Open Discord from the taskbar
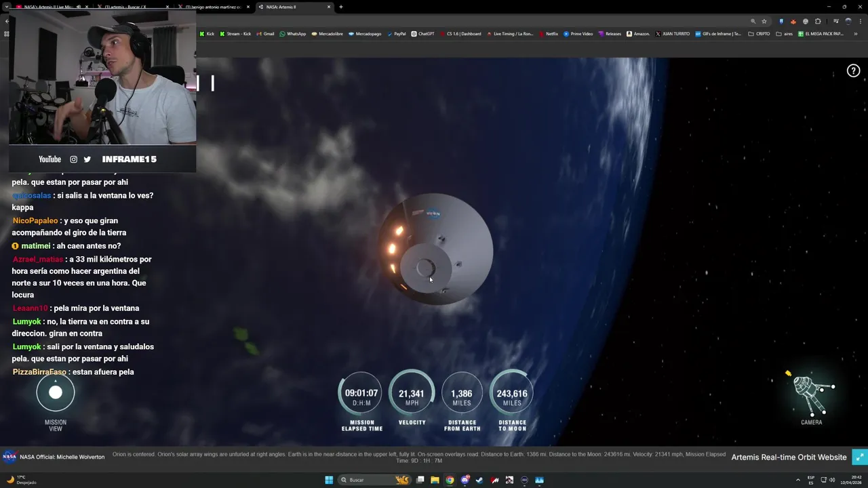 pos(465,480)
